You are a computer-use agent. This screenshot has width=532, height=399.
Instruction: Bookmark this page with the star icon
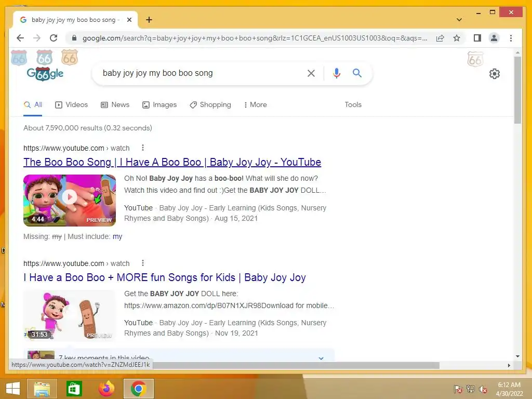[457, 38]
